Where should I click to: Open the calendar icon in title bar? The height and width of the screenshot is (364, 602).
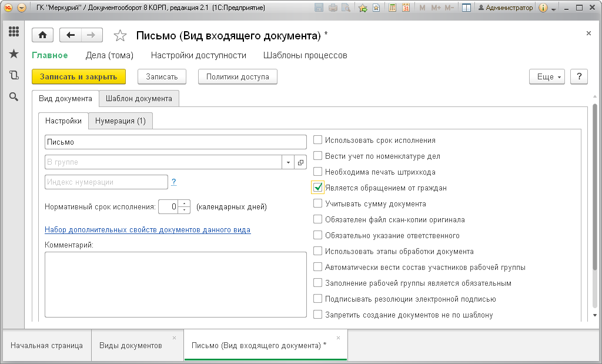406,8
